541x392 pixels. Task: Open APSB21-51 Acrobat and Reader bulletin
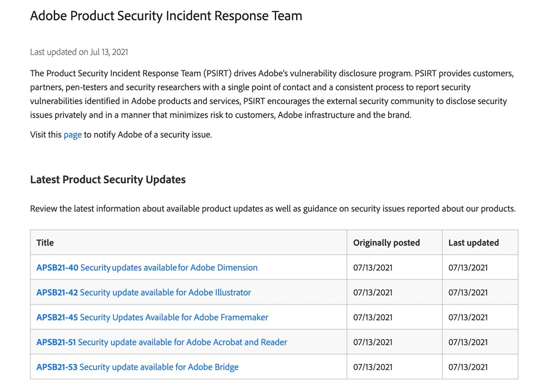[162, 342]
